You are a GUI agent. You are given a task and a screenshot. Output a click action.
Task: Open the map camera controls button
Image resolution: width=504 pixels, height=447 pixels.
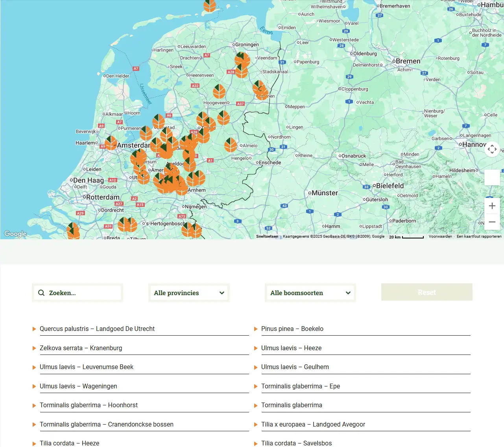pos(492,149)
